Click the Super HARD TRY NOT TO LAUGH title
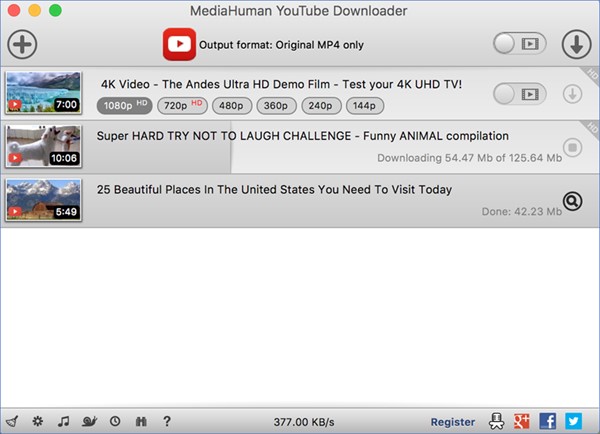The image size is (600, 434). (303, 136)
